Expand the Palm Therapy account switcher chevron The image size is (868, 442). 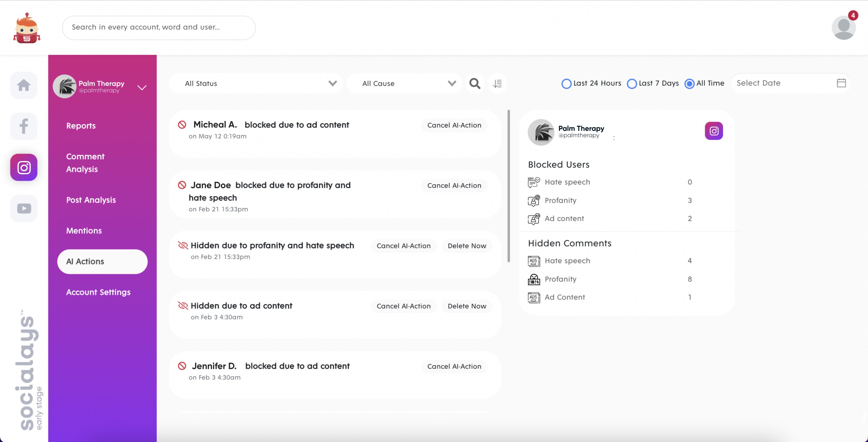tap(142, 88)
